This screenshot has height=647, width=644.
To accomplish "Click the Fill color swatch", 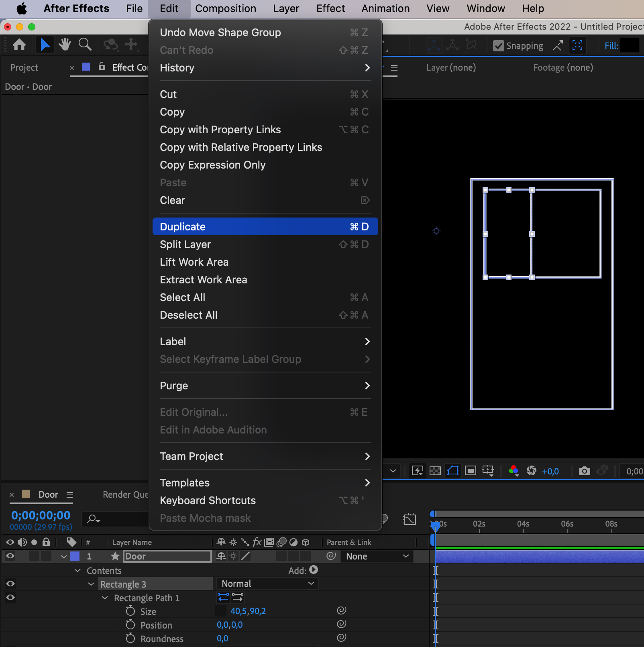I will pos(629,45).
